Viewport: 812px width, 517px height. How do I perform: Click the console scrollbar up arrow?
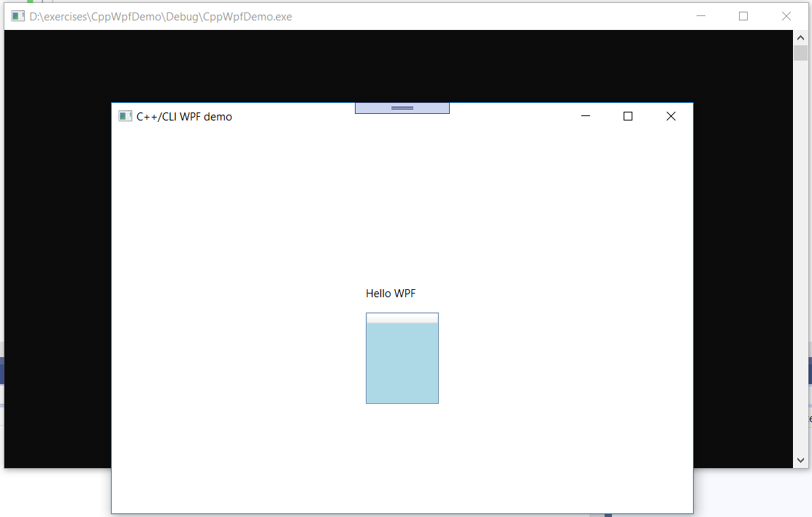pyautogui.click(x=800, y=38)
